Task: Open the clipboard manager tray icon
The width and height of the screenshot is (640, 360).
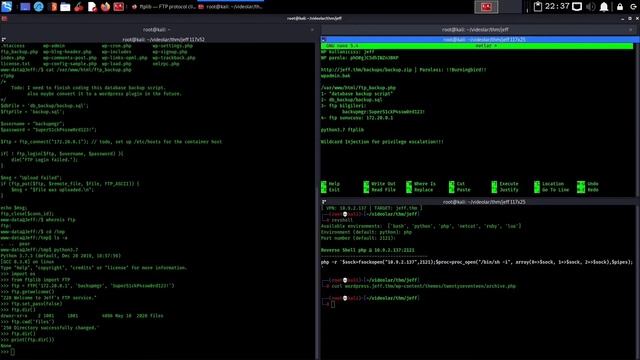Action: pos(538,7)
